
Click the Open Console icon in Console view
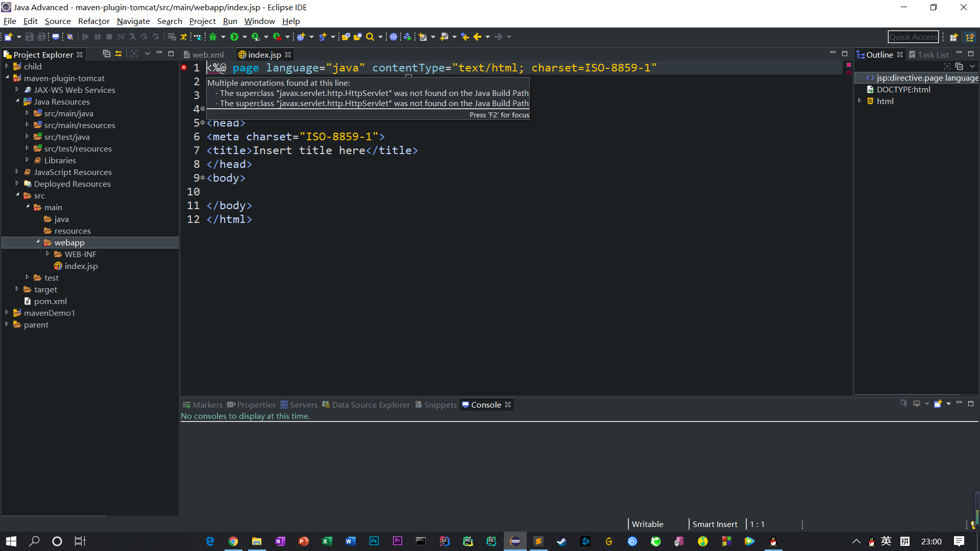[x=938, y=404]
